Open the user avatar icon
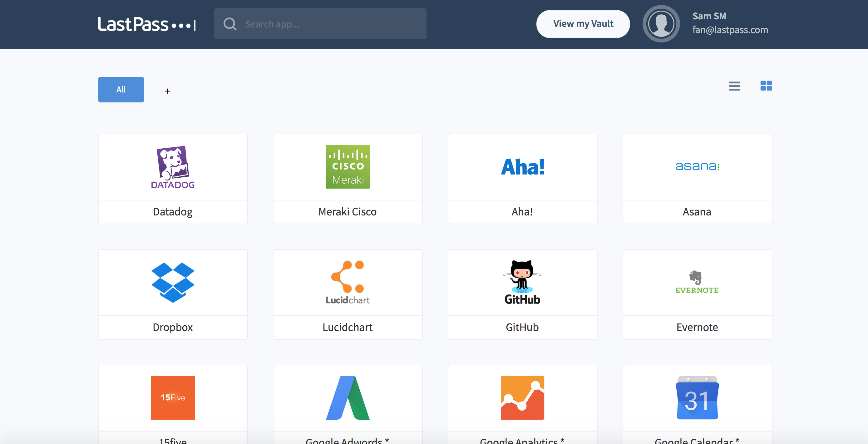Screen dimensions: 868x444 661,24
